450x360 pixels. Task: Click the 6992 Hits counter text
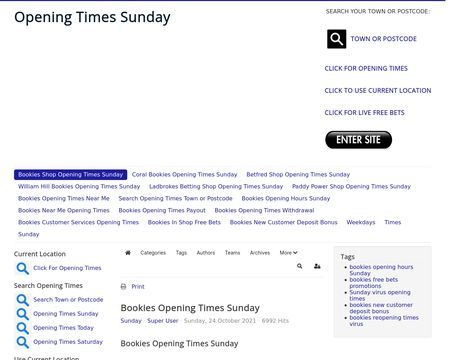[275, 321]
